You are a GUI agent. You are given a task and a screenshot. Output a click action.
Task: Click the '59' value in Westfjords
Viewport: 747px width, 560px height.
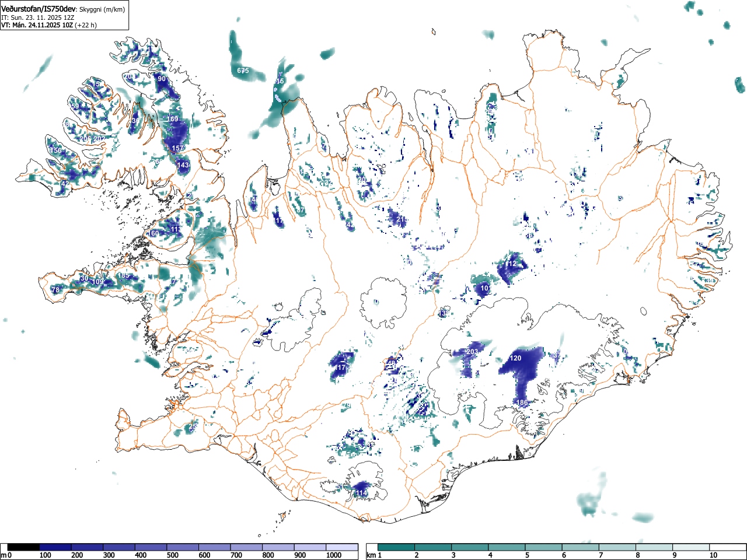pos(75,106)
